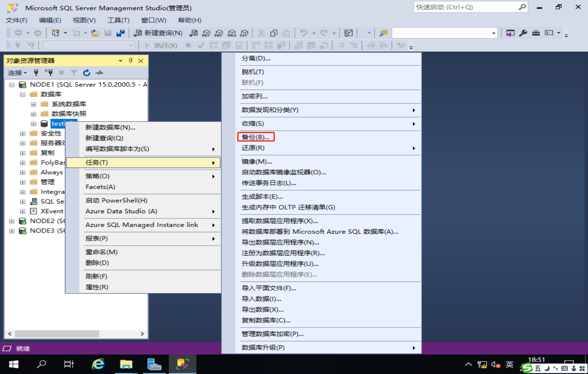Open a new XMLA query

(232, 33)
